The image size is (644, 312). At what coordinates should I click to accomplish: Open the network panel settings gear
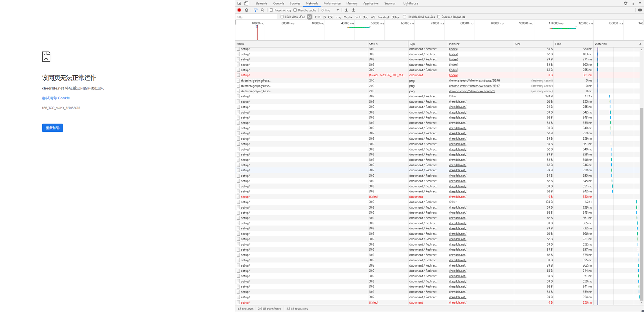pyautogui.click(x=640, y=10)
